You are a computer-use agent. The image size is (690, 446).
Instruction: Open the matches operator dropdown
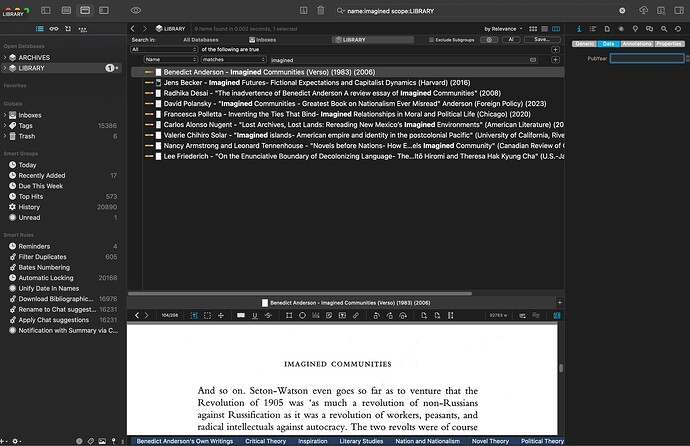pos(234,59)
